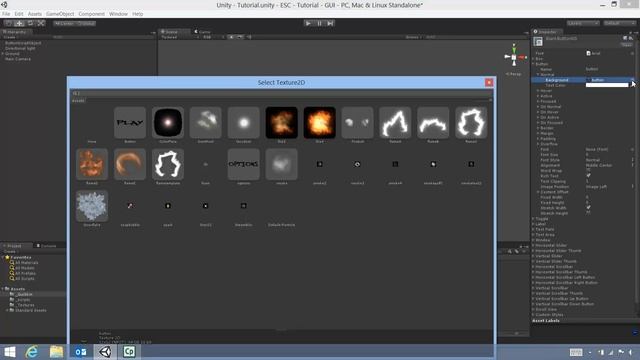Close the Select Texture2D dialog
The height and width of the screenshot is (360, 640).
pyautogui.click(x=489, y=82)
